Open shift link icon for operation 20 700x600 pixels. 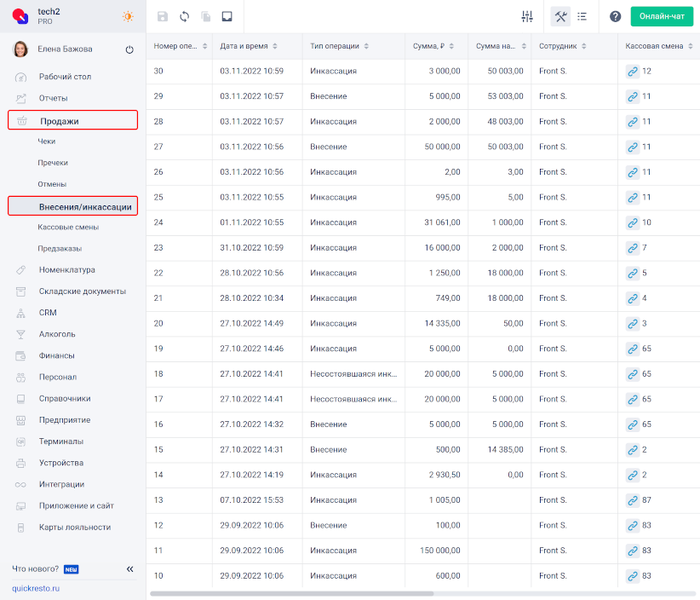[x=632, y=324]
